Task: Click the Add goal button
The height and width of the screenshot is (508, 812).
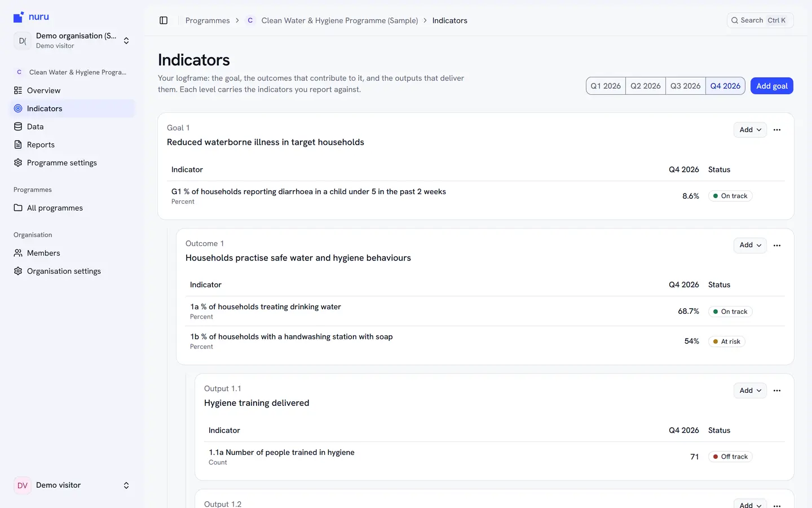Action: tap(772, 86)
